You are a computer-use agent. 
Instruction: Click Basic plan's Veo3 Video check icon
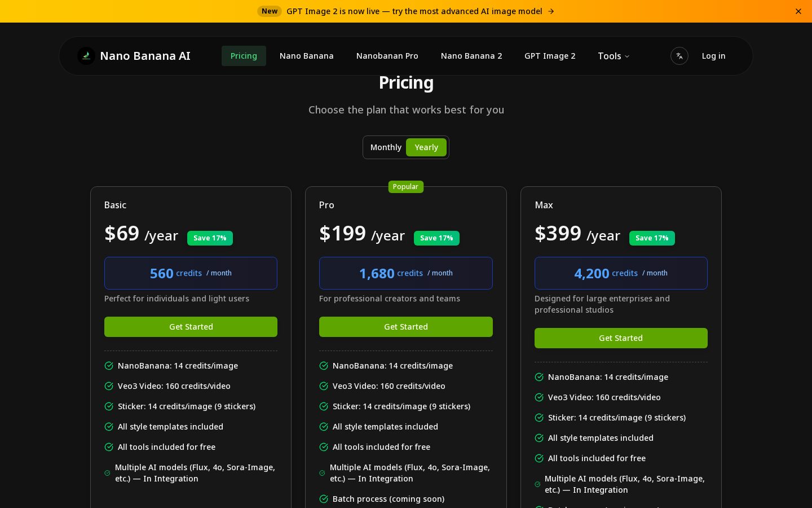point(109,386)
